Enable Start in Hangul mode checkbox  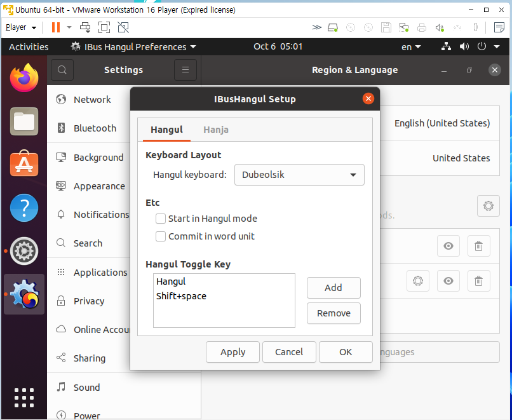[160, 219]
